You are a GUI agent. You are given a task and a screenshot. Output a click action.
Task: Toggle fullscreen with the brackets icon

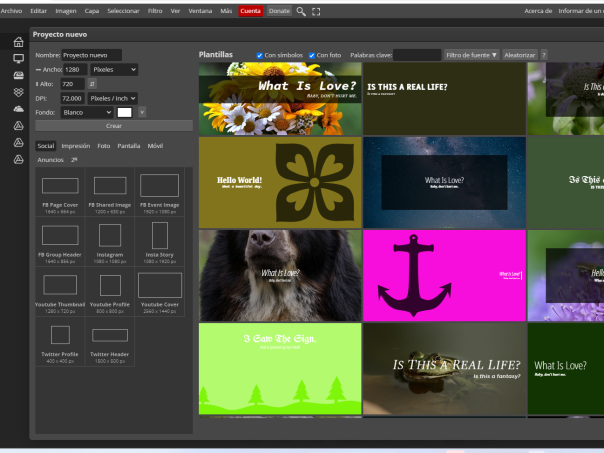pyautogui.click(x=316, y=11)
